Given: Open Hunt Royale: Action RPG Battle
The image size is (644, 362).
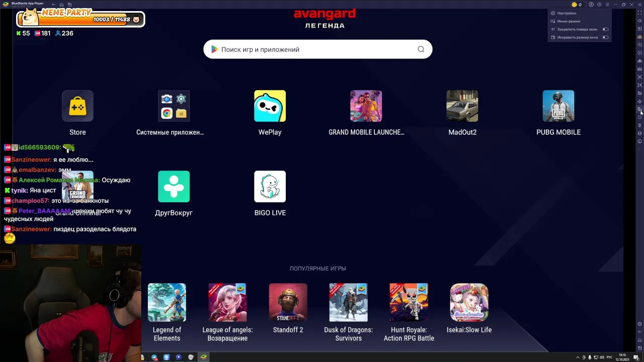Looking at the screenshot, I should pyautogui.click(x=409, y=302).
